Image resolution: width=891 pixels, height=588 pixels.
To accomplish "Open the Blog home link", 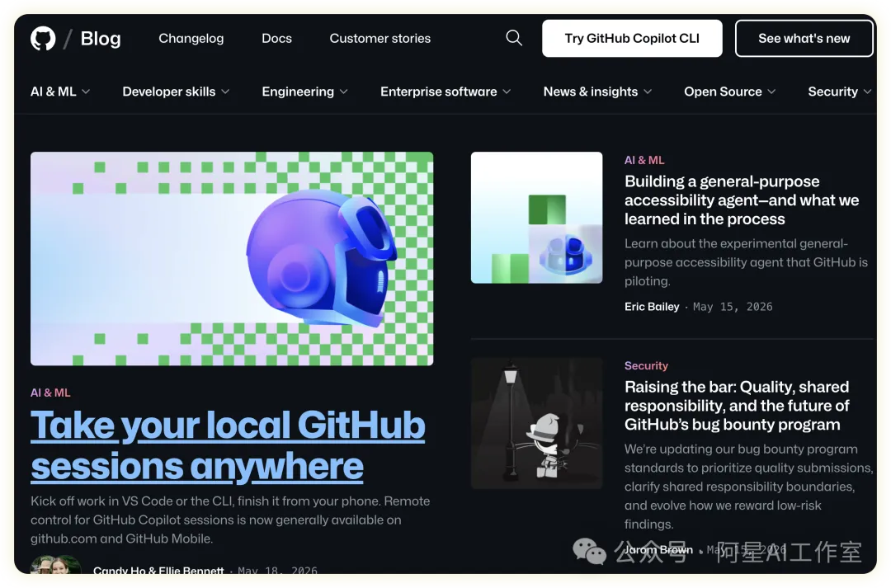I will (x=101, y=39).
